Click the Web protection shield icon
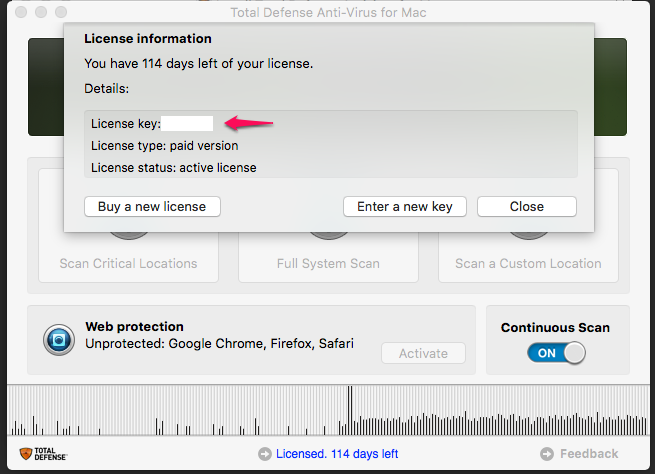This screenshot has width=655, height=474. (x=59, y=340)
